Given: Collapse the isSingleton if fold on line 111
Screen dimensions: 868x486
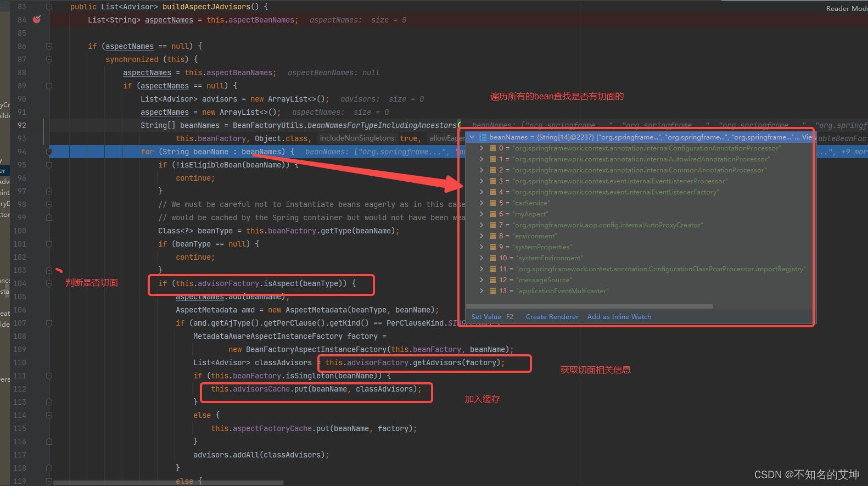Looking at the screenshot, I should pyautogui.click(x=49, y=376).
